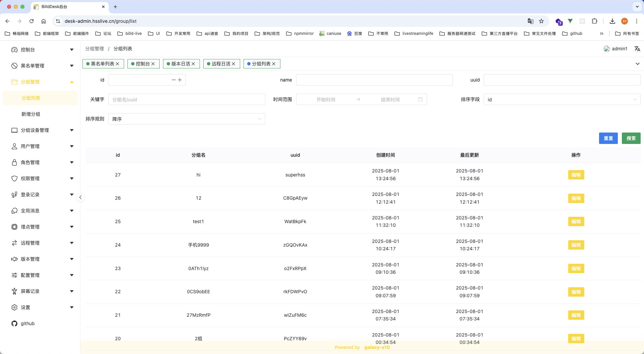Click the home icon in browser toolbar
The height and width of the screenshot is (354, 644).
(x=44, y=21)
